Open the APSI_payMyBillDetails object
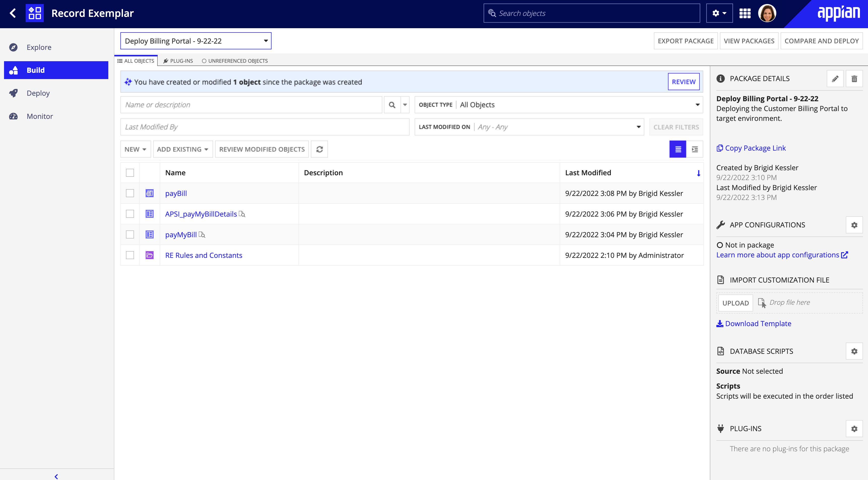The width and height of the screenshot is (868, 480). pos(201,214)
